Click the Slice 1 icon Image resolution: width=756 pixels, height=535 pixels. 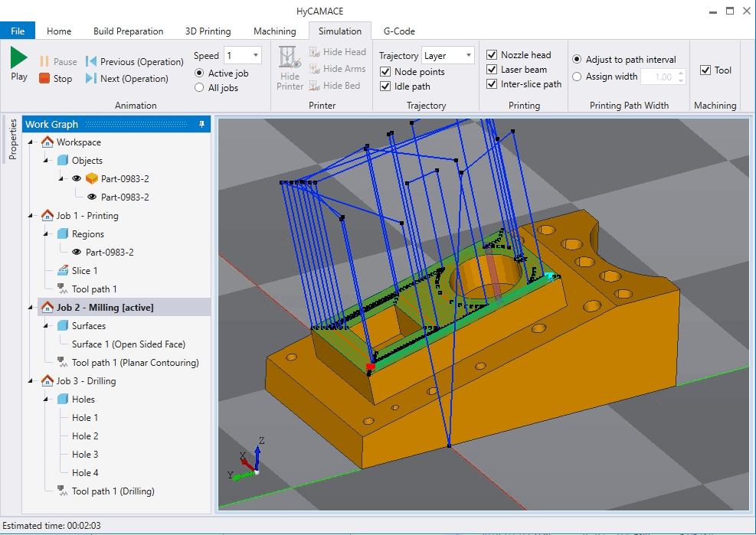[x=63, y=270]
